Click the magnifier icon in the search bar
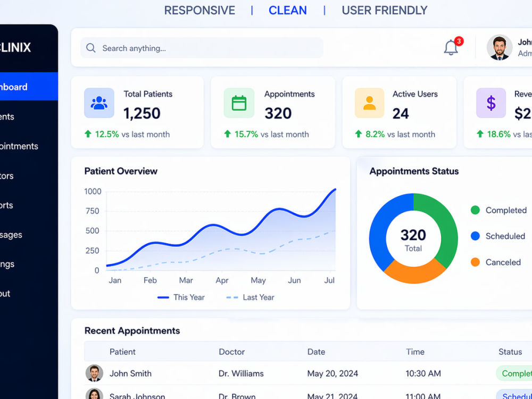Viewport: 532px width, 399px height. (90, 48)
